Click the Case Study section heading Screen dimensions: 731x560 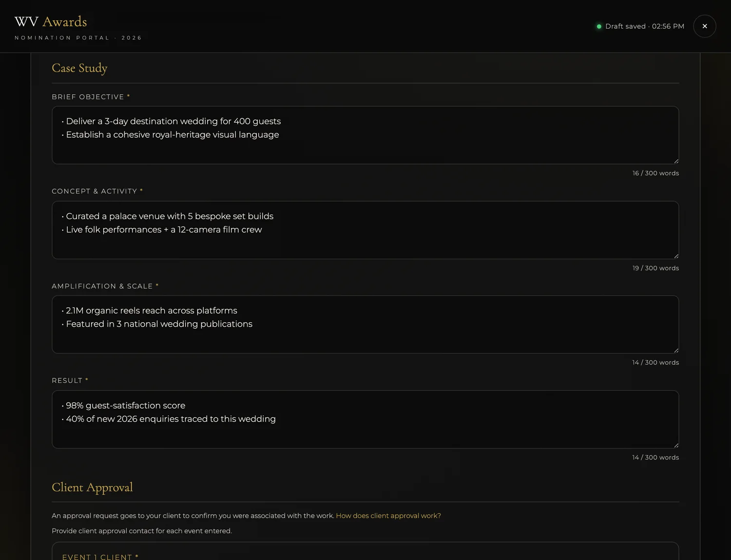[79, 68]
